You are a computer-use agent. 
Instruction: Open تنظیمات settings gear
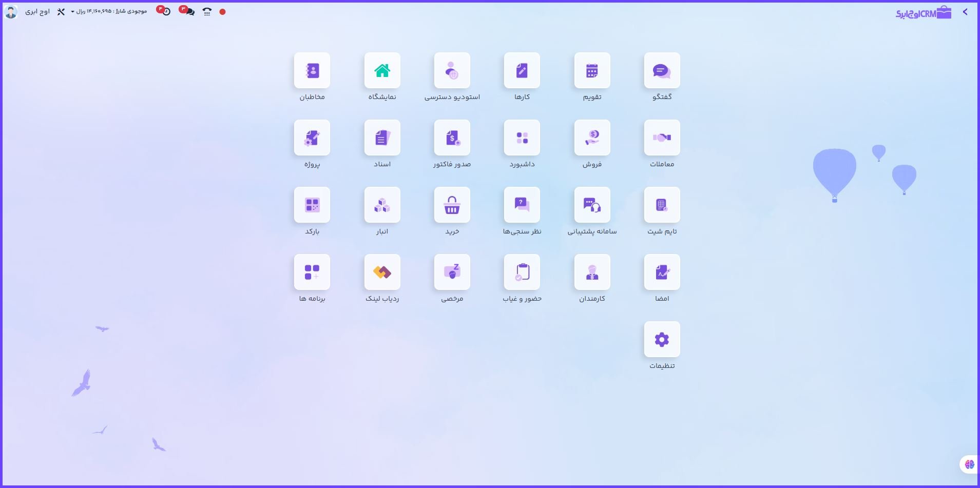coord(662,340)
